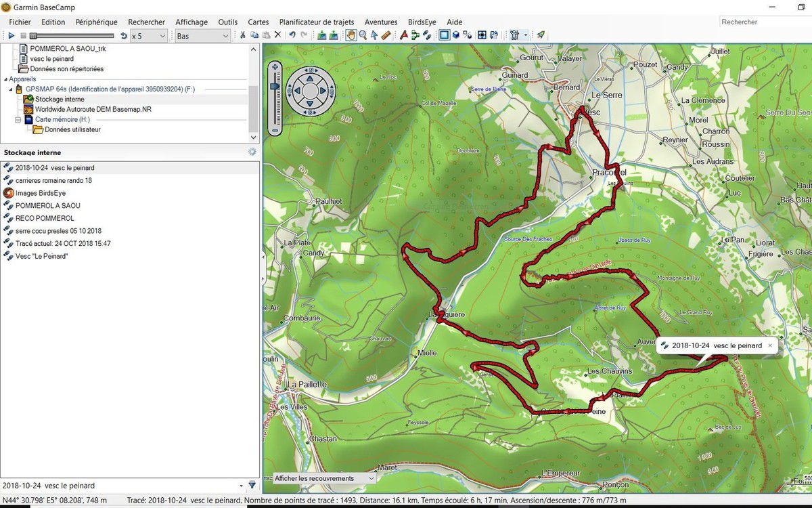
Task: Open the Edition menu
Action: click(x=53, y=22)
